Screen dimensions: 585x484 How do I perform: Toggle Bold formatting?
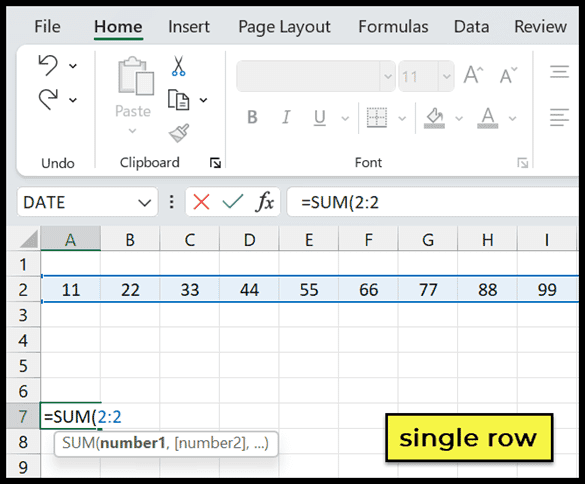point(252,117)
